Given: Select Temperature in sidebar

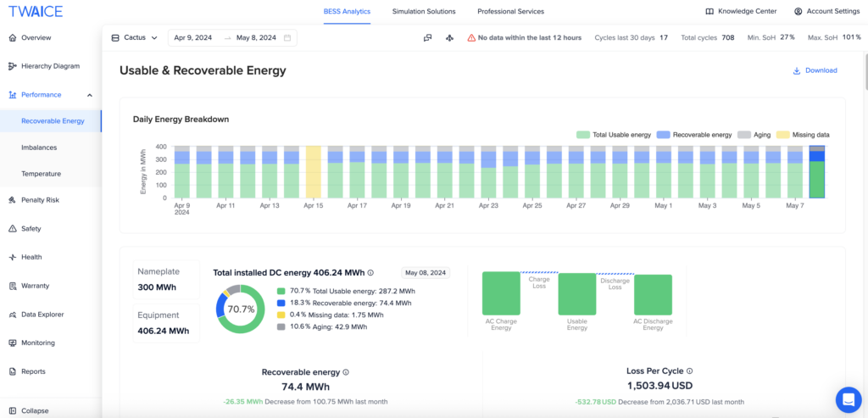Looking at the screenshot, I should coord(41,174).
